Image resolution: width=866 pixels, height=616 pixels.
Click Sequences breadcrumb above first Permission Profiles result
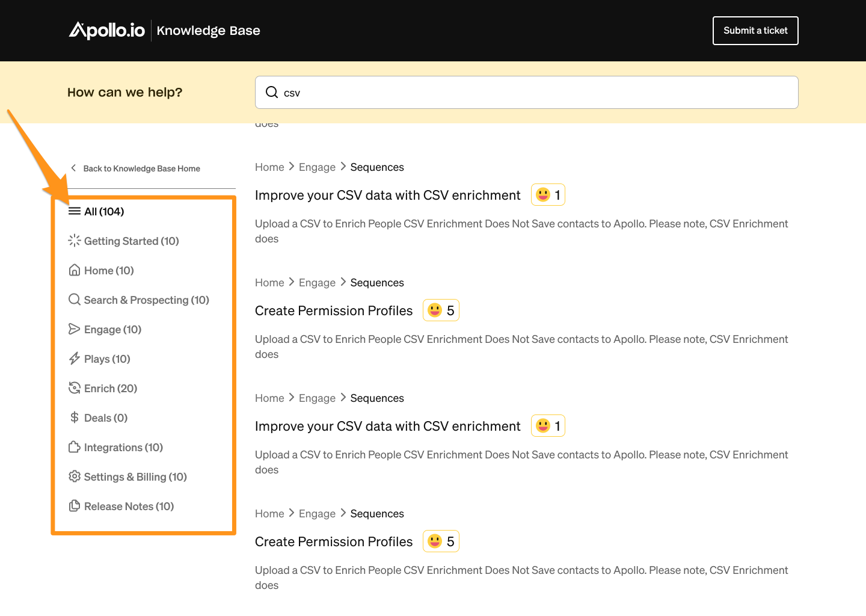377,283
